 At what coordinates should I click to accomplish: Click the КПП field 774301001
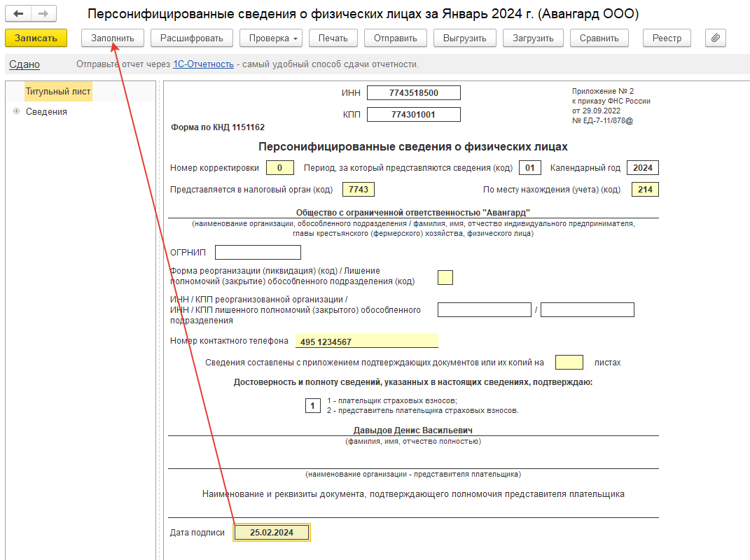[414, 114]
